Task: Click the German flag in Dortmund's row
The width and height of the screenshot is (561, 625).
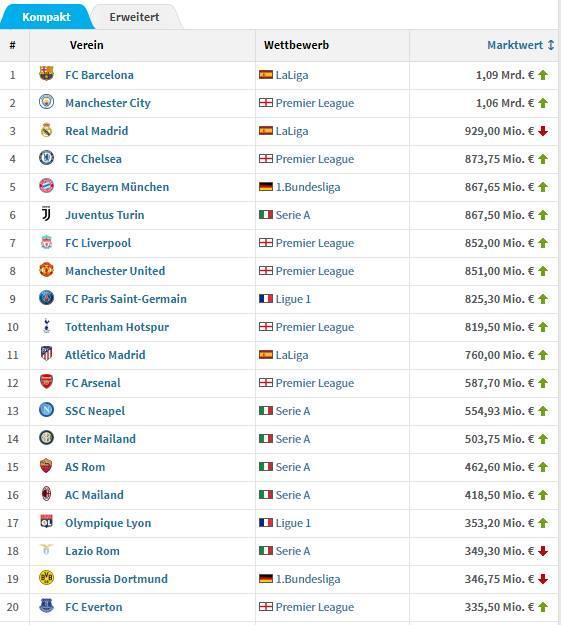Action: pos(266,578)
